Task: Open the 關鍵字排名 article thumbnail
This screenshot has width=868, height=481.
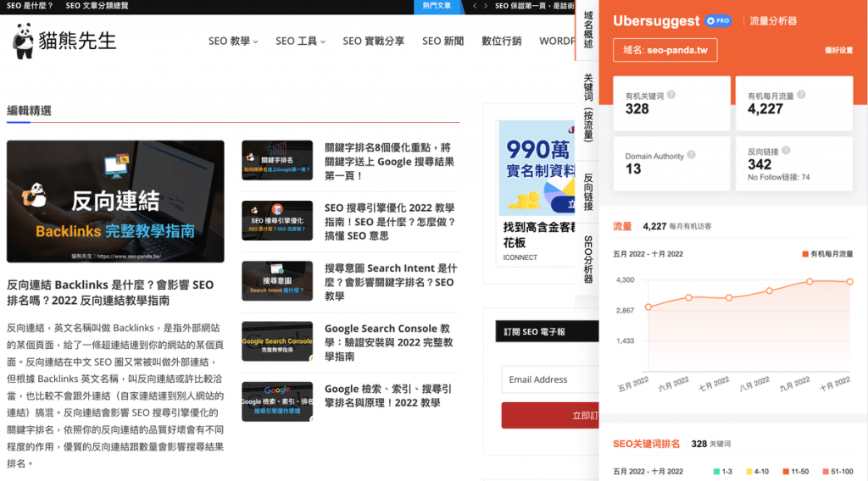Action: (277, 160)
